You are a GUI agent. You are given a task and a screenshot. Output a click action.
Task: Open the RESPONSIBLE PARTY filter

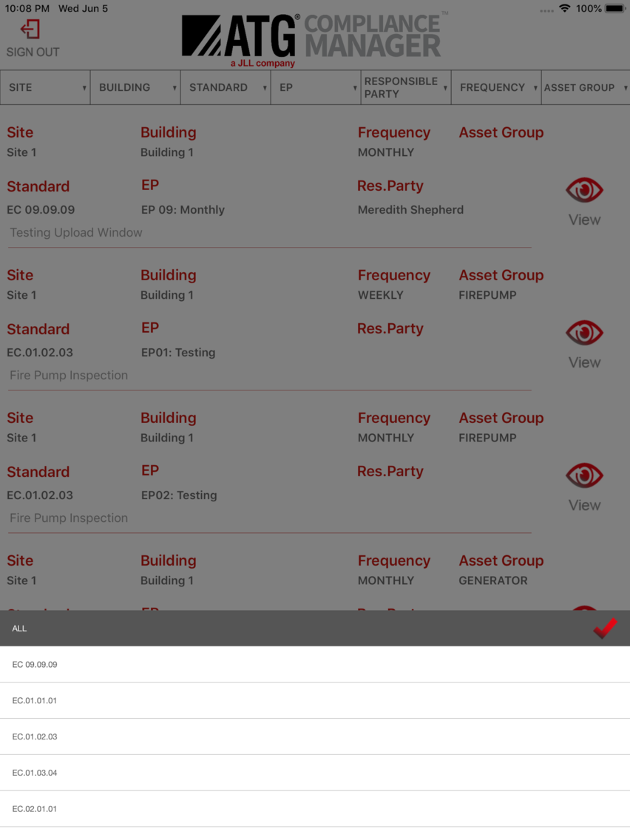tap(406, 87)
